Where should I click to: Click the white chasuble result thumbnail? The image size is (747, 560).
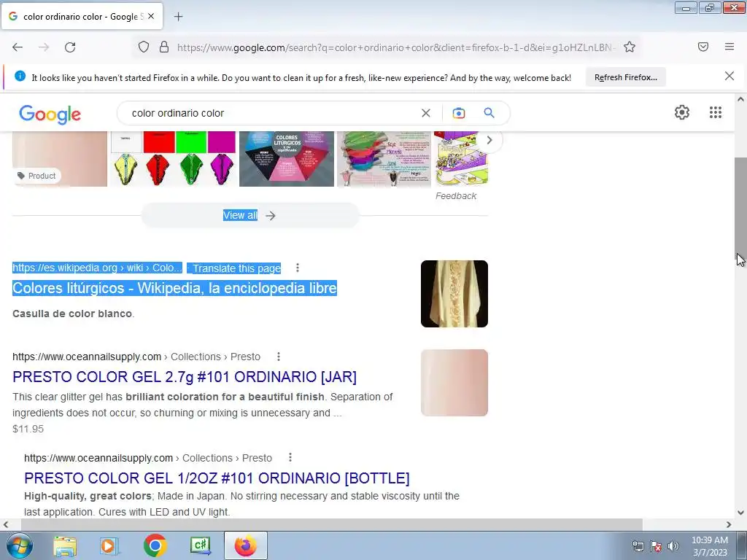click(454, 294)
